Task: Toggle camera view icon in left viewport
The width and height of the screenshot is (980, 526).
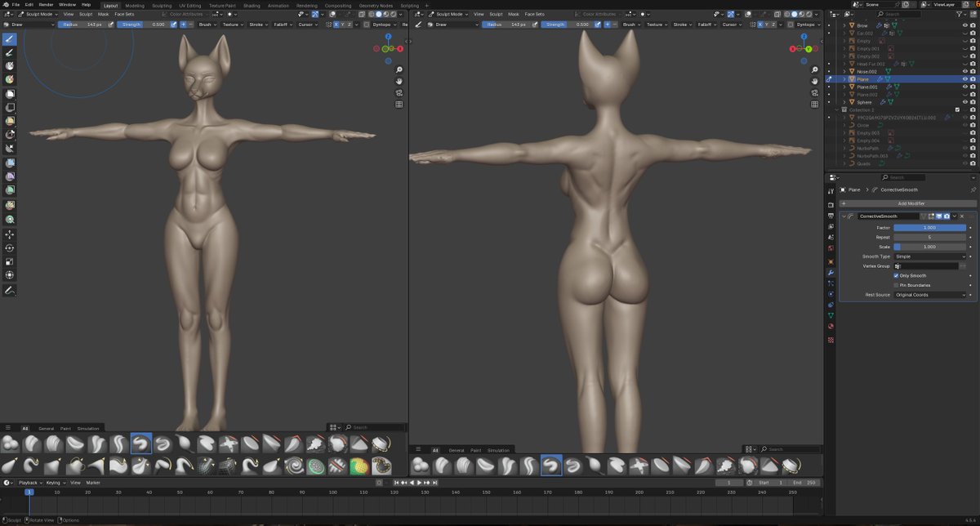Action: pyautogui.click(x=399, y=92)
